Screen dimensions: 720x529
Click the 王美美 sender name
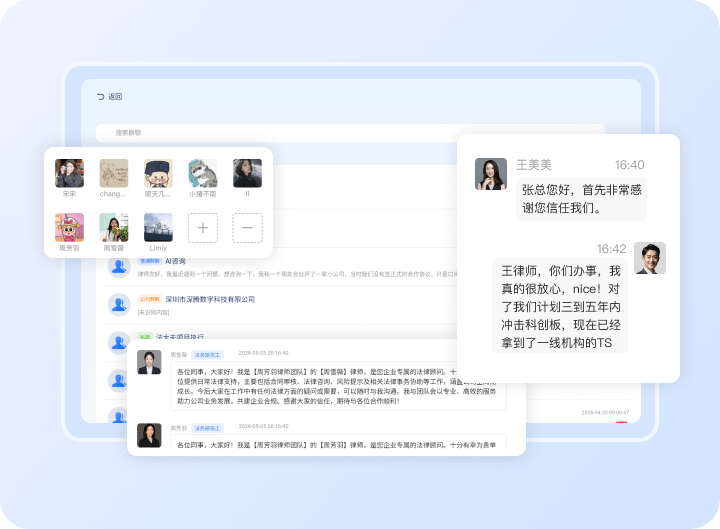coord(534,165)
